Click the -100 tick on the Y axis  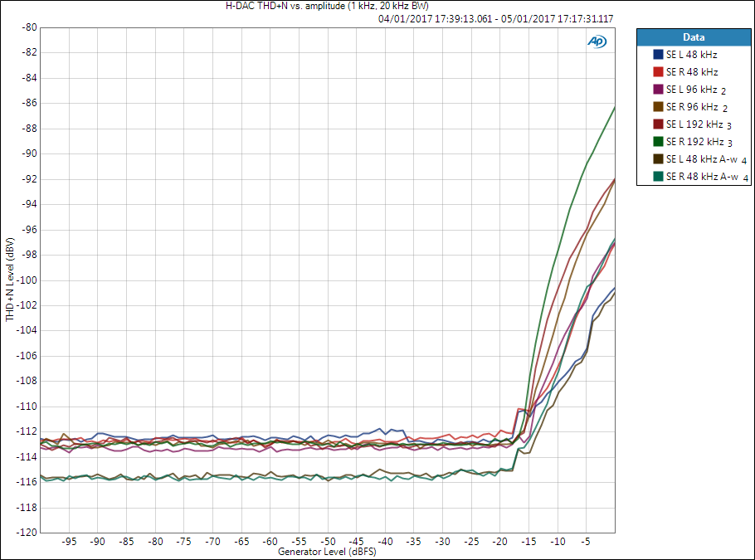[27, 280]
